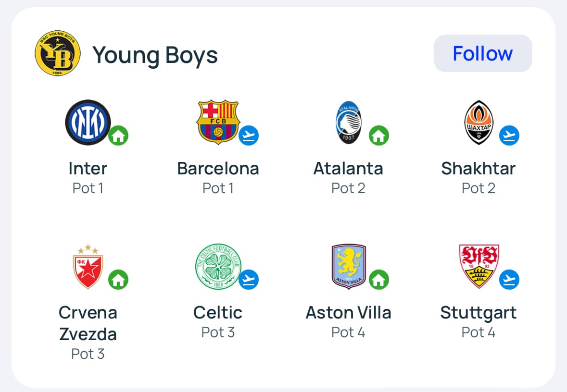
Task: Click the Barcelona club crest
Action: [x=218, y=122]
